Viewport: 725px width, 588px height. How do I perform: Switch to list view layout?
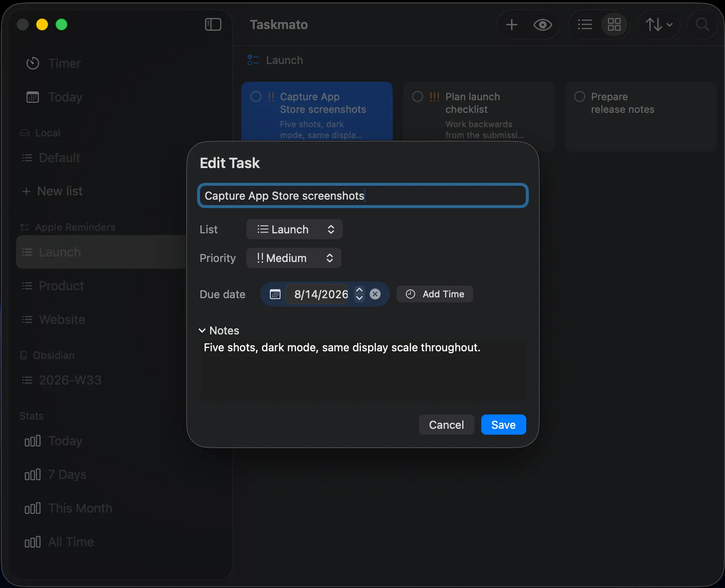(x=585, y=24)
